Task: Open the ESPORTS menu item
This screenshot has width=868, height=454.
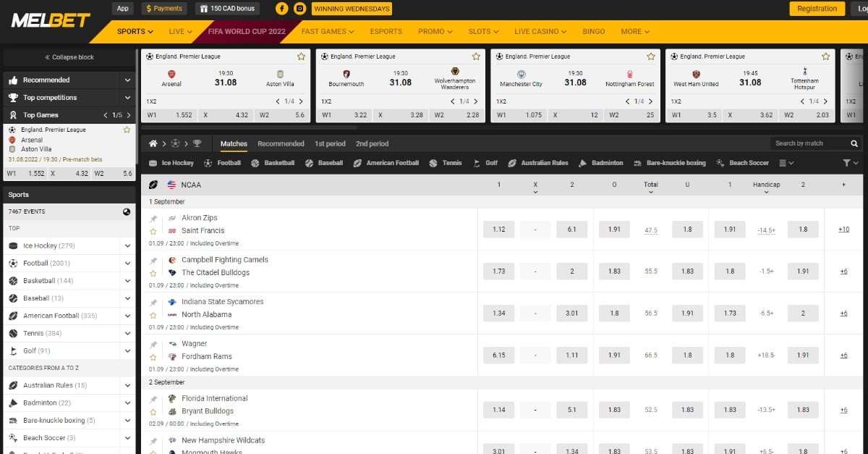Action: tap(386, 32)
